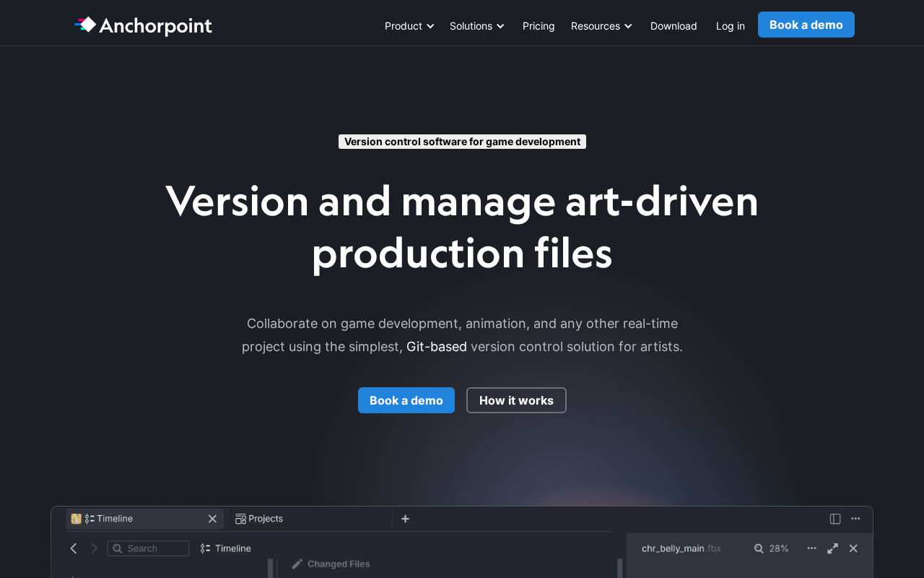Click the header Book a demo button
924x578 pixels.
tap(806, 25)
